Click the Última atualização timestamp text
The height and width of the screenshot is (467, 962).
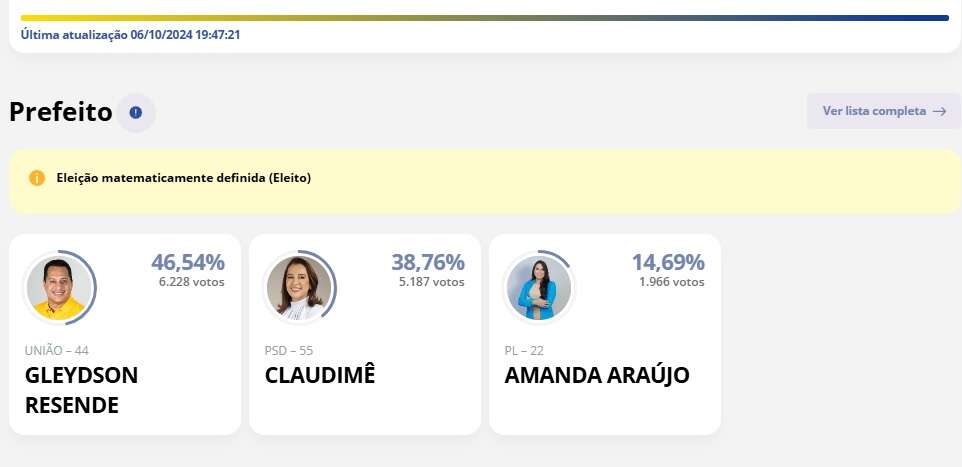pos(130,34)
